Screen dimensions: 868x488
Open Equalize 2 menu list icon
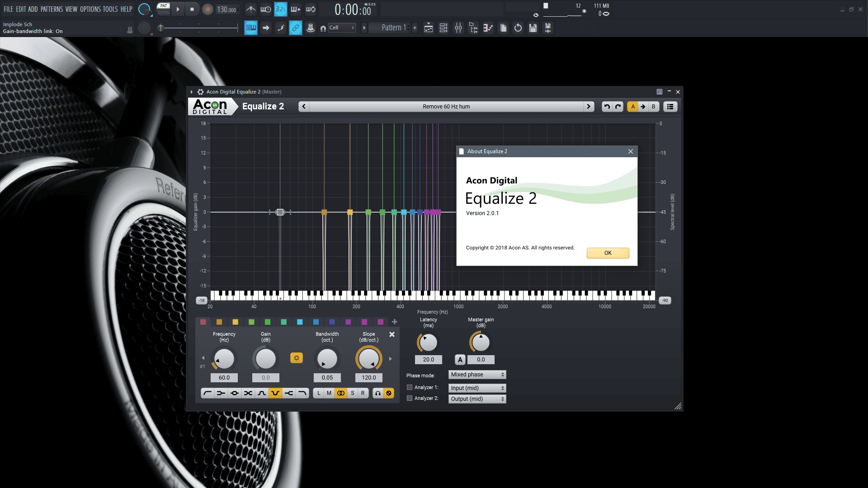[670, 107]
